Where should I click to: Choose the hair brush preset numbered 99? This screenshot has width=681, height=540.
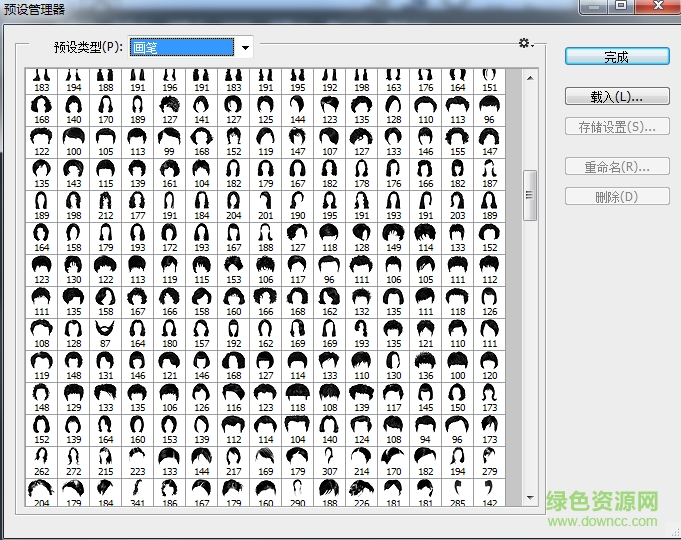(169, 138)
